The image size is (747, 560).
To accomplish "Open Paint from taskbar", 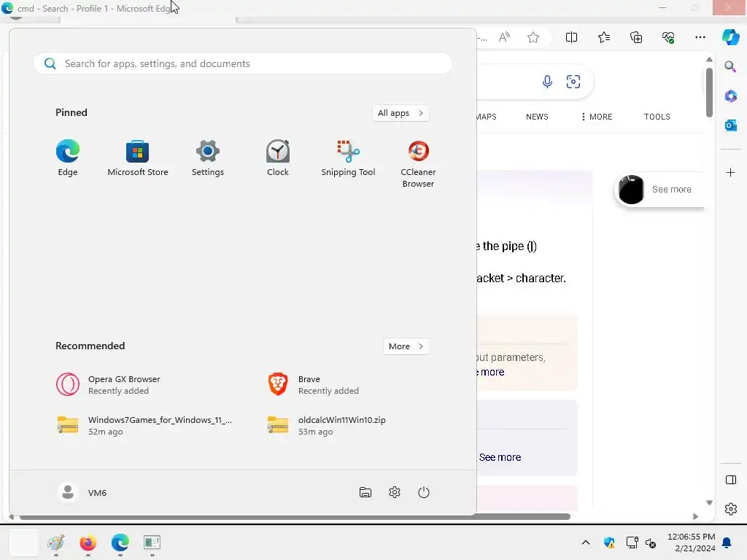I will click(56, 542).
